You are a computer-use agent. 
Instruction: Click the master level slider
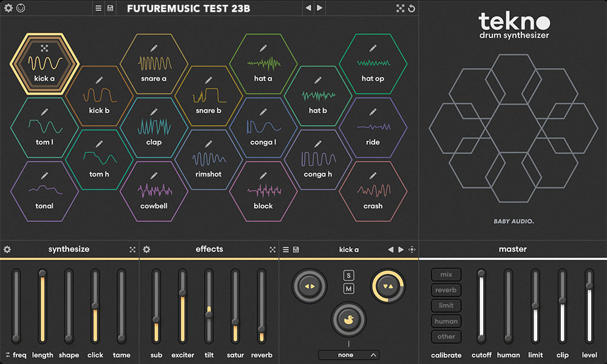[x=589, y=306]
